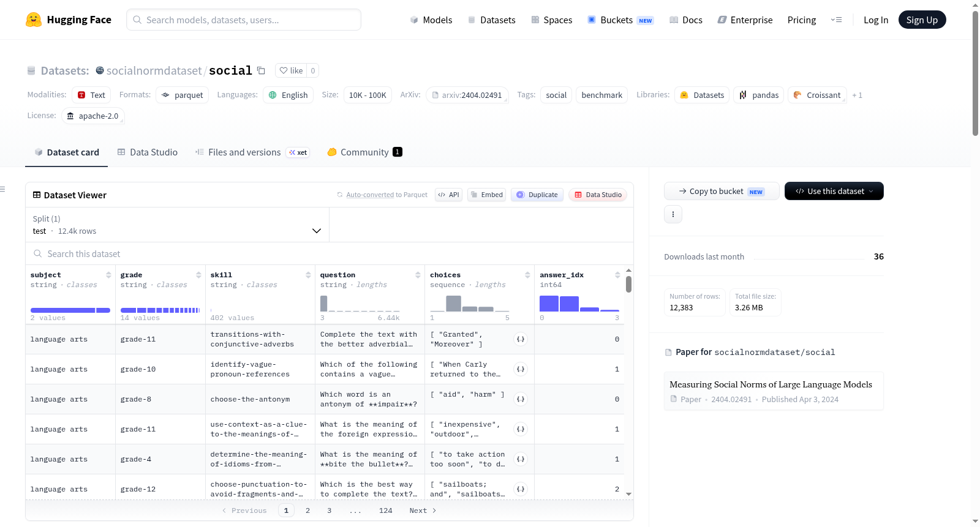This screenshot has width=980, height=527.
Task: Sort by the skill column
Action: [308, 275]
